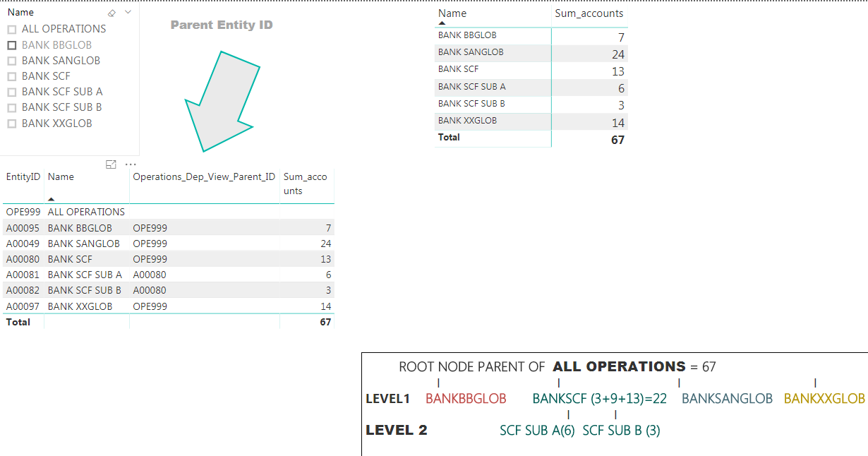Select OPE999 entity ID cell in first row
This screenshot has height=456, width=868.
pyautogui.click(x=22, y=212)
